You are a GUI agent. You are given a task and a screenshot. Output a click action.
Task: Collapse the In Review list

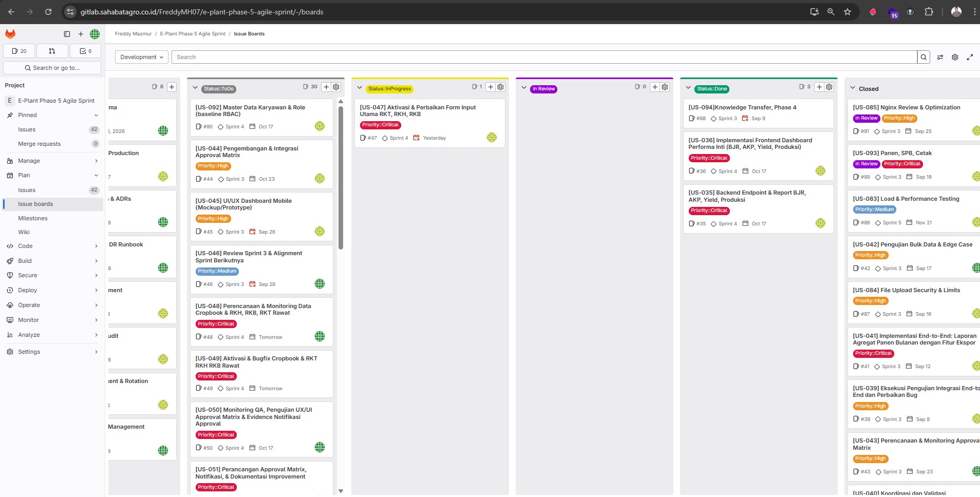click(524, 88)
